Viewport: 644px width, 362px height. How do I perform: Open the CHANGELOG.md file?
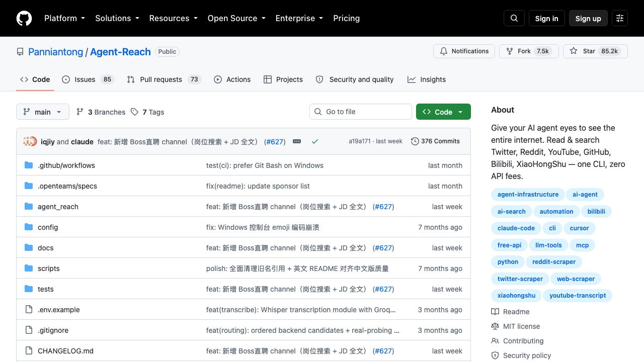click(65, 351)
